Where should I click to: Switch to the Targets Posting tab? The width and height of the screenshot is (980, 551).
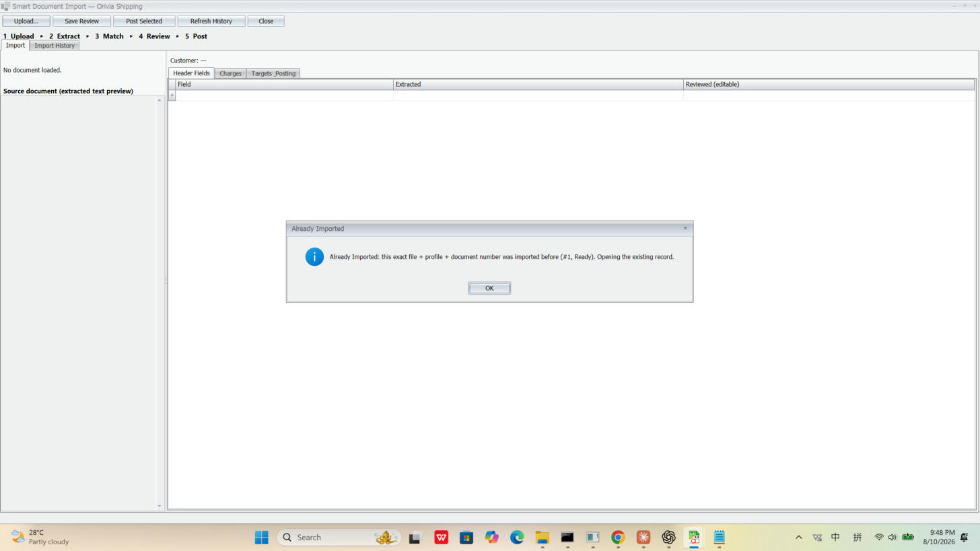click(x=273, y=73)
